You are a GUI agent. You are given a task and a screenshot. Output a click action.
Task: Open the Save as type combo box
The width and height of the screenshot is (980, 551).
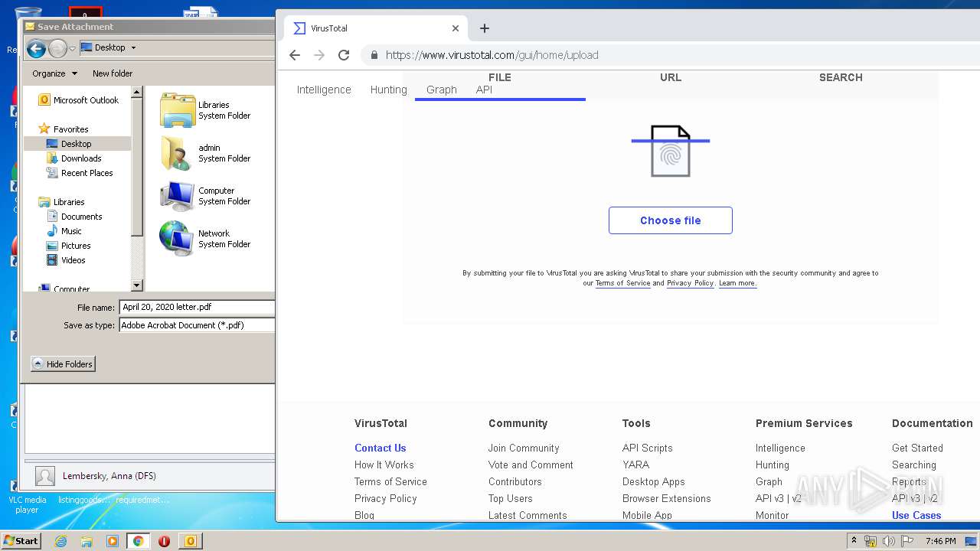click(x=198, y=325)
